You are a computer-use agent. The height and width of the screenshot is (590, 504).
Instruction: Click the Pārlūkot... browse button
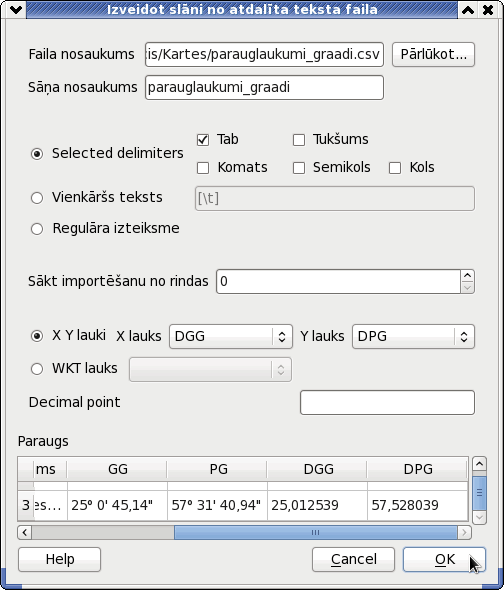coord(433,55)
